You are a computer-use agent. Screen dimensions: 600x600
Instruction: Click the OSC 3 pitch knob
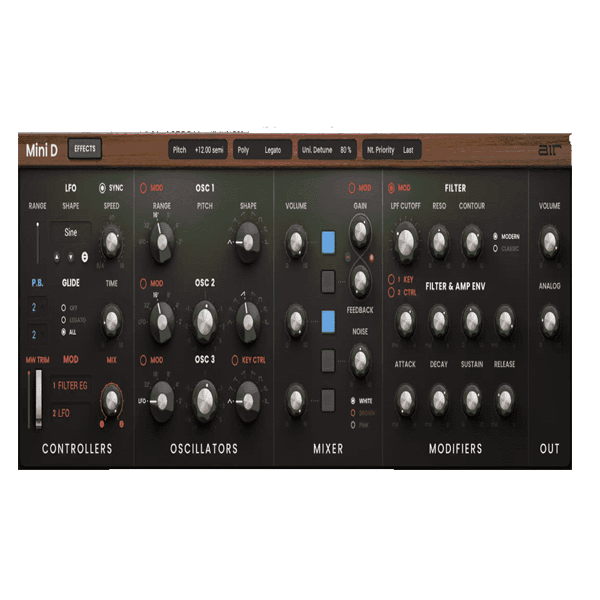pos(205,401)
